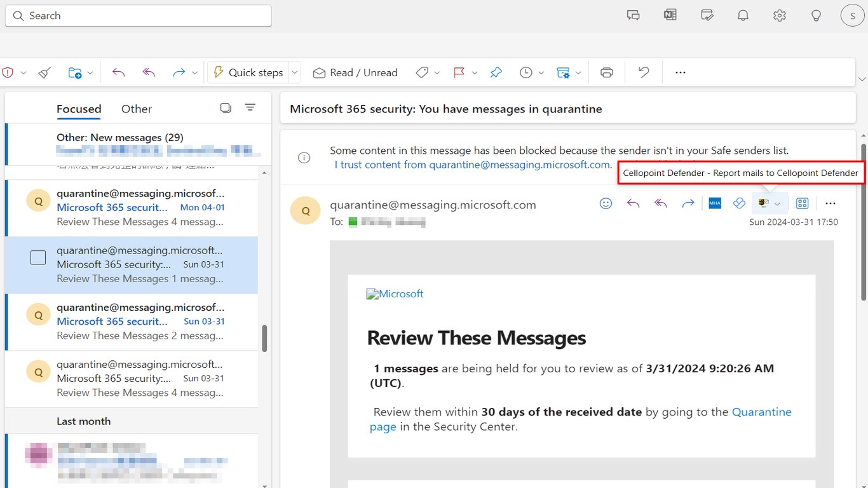Expand the Rules dropdown arrow
Screen dimensions: 868x488
[578, 73]
